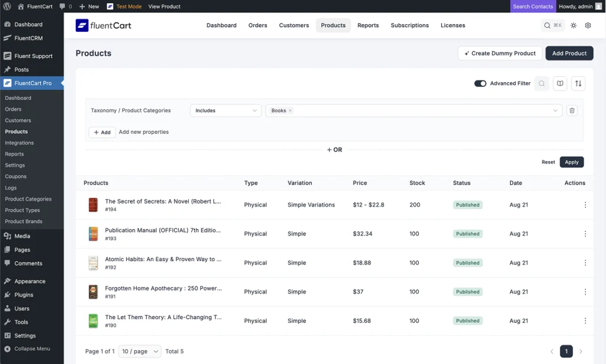Open Product Brands submenu item

click(x=24, y=221)
